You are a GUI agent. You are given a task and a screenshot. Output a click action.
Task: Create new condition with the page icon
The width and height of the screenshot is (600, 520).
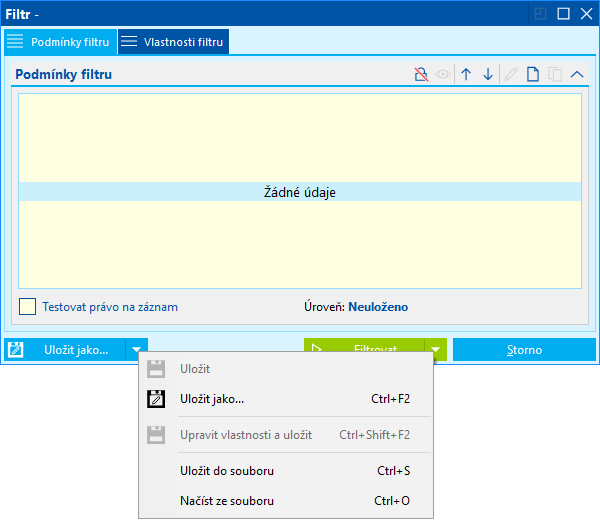533,74
